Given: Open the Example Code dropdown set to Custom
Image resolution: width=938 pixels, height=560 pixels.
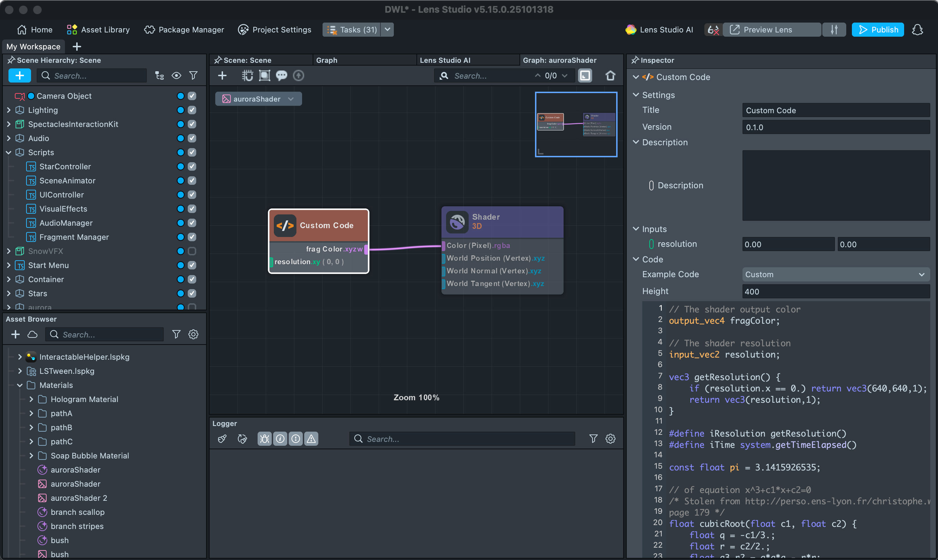Looking at the screenshot, I should tap(835, 274).
